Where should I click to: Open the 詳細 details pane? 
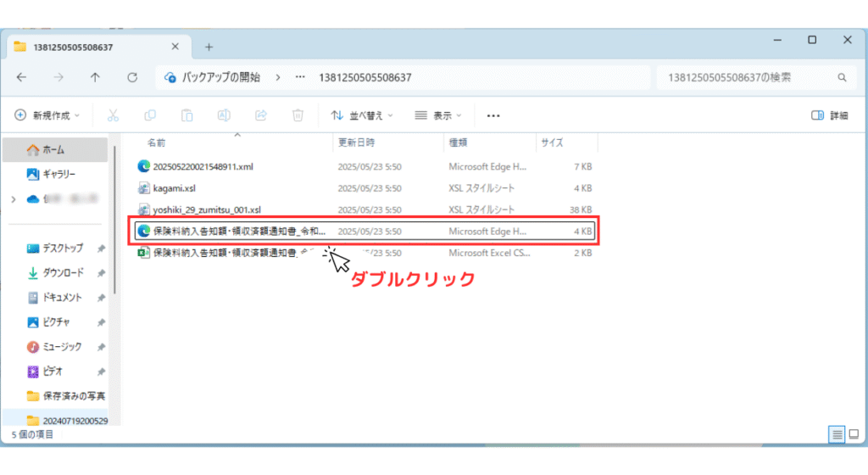coord(830,115)
